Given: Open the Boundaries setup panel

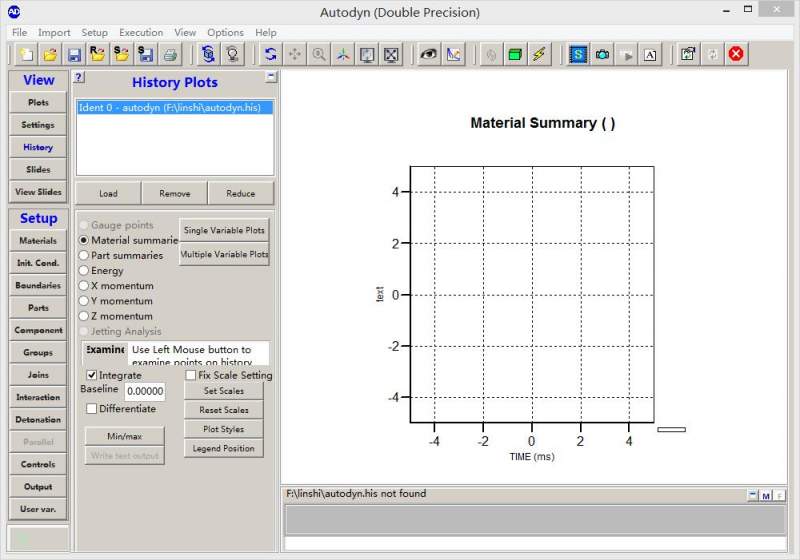Looking at the screenshot, I should [38, 285].
